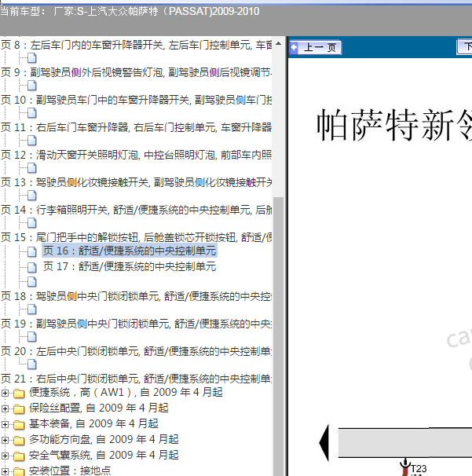Select 页 11 右后车门车窗升降器 row
Image resolution: width=472 pixels, height=476 pixels.
[x=136, y=127]
